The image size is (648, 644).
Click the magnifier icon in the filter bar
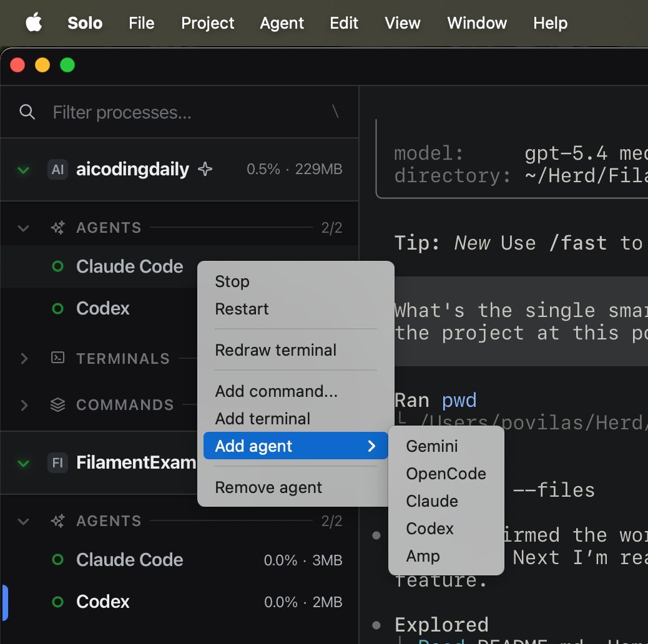click(27, 112)
